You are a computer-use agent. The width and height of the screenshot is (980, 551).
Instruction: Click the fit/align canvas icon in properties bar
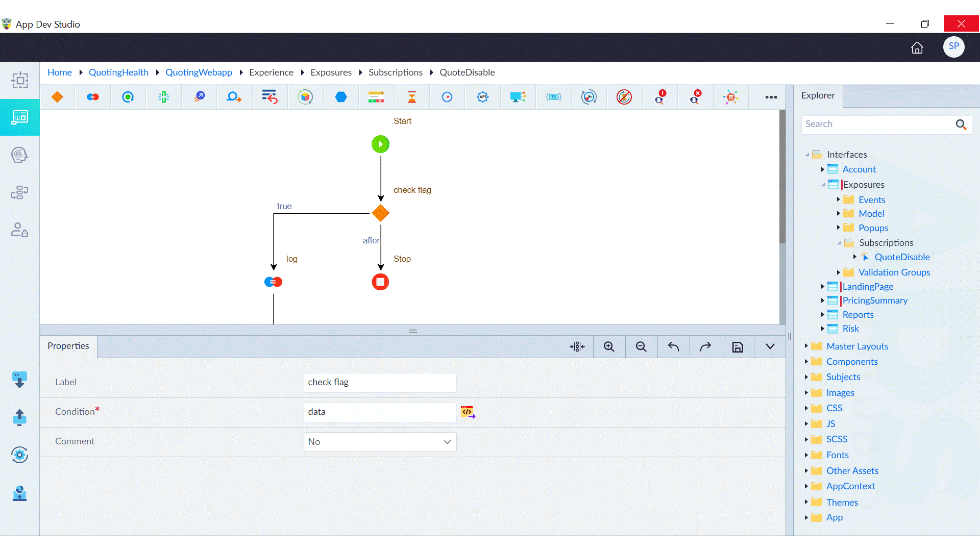(577, 347)
